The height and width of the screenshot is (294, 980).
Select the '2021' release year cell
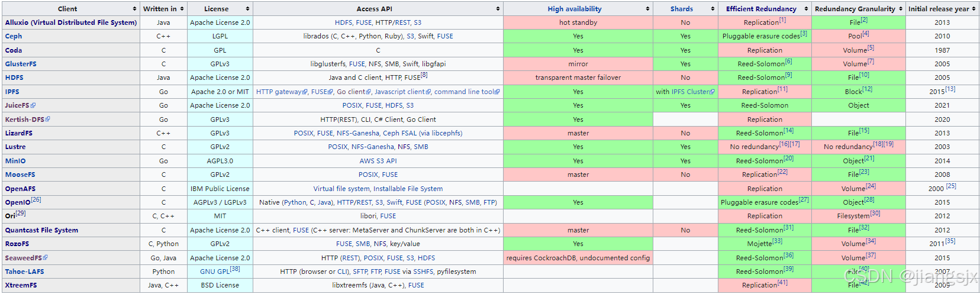click(x=942, y=105)
